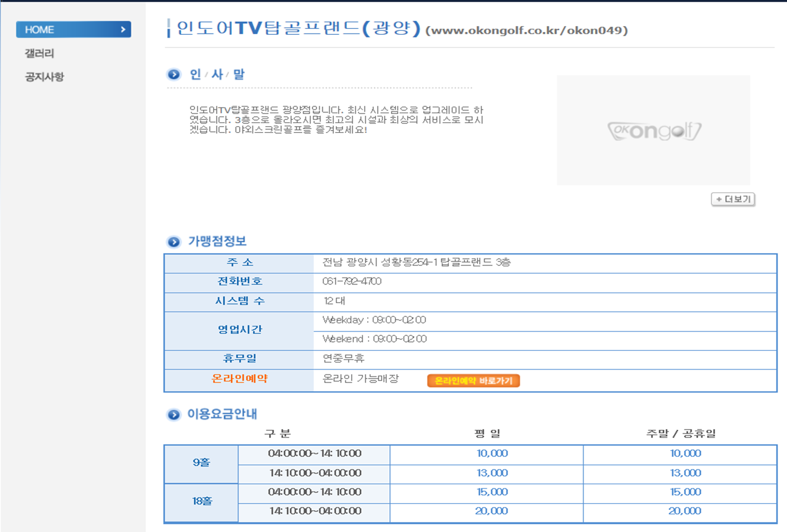Open the 공지사항 notice page
Image resolution: width=787 pixels, height=532 pixels.
45,77
